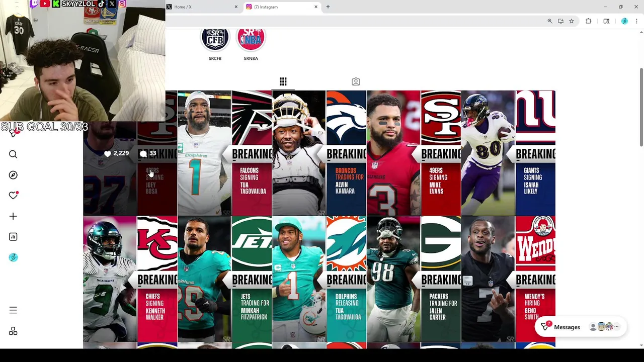Screen dimensions: 644x362
Task: Bookmark this page with the star icon
Action: tap(572, 21)
